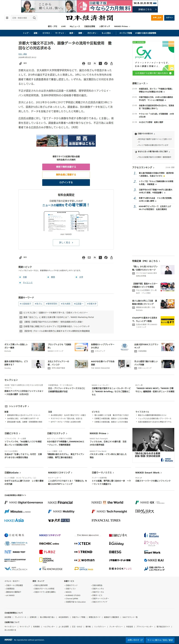
Task: Open 日経会社情報 in the header menu
Action: point(90,26)
